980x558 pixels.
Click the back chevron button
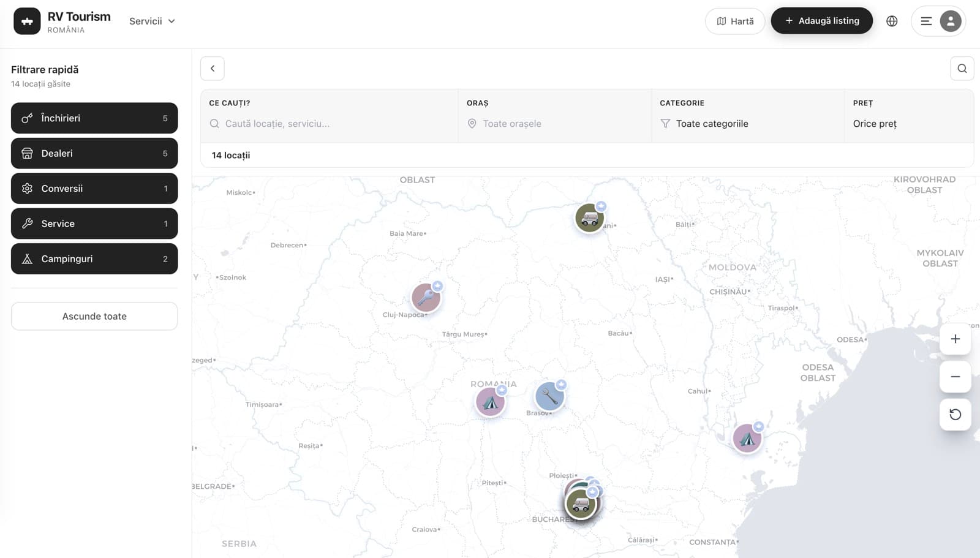coord(213,69)
